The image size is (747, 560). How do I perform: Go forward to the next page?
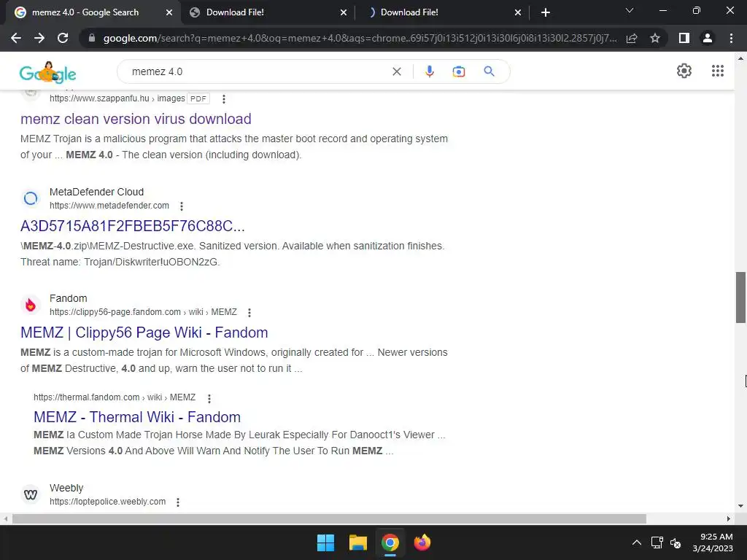[39, 38]
